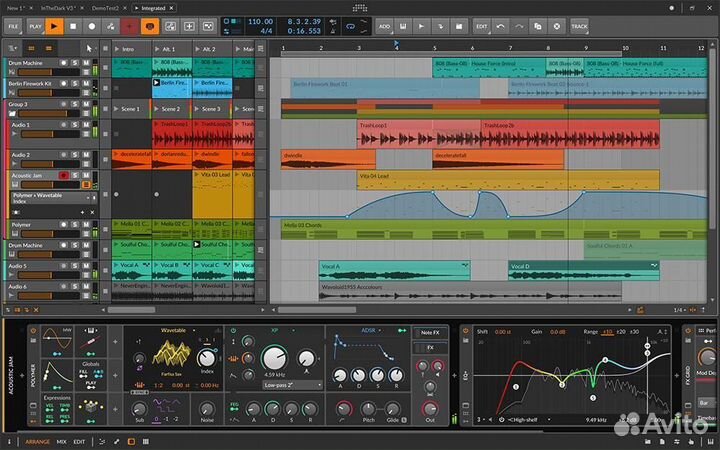The width and height of the screenshot is (720, 450).
Task: Open the Note FX slot
Action: 430,332
